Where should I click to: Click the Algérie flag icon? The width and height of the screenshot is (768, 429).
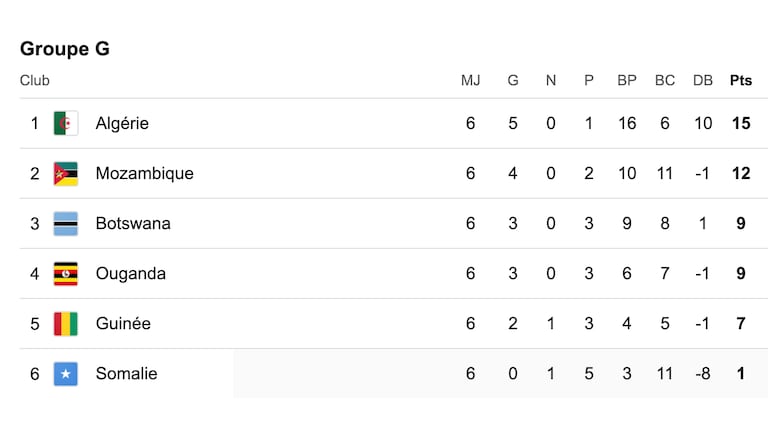coord(66,123)
